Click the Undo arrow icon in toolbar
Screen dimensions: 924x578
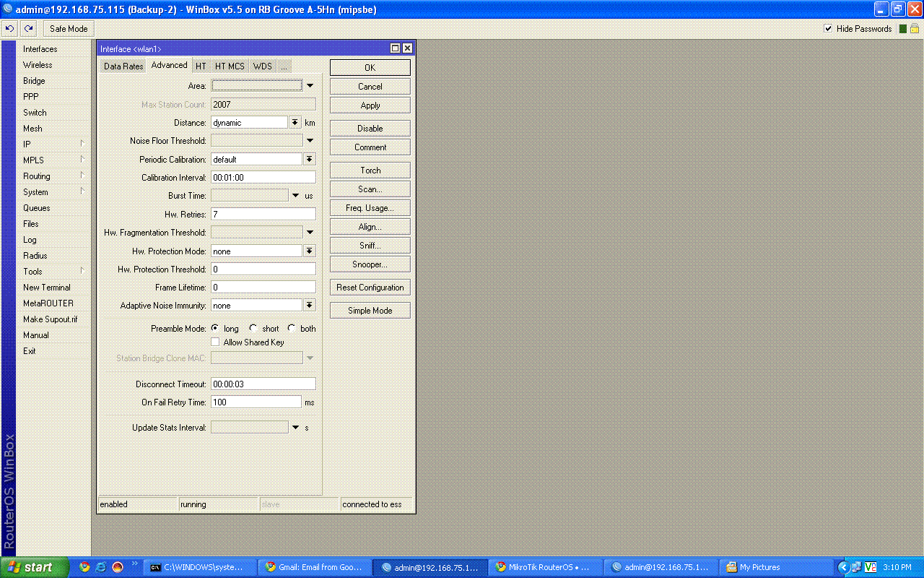tap(9, 29)
